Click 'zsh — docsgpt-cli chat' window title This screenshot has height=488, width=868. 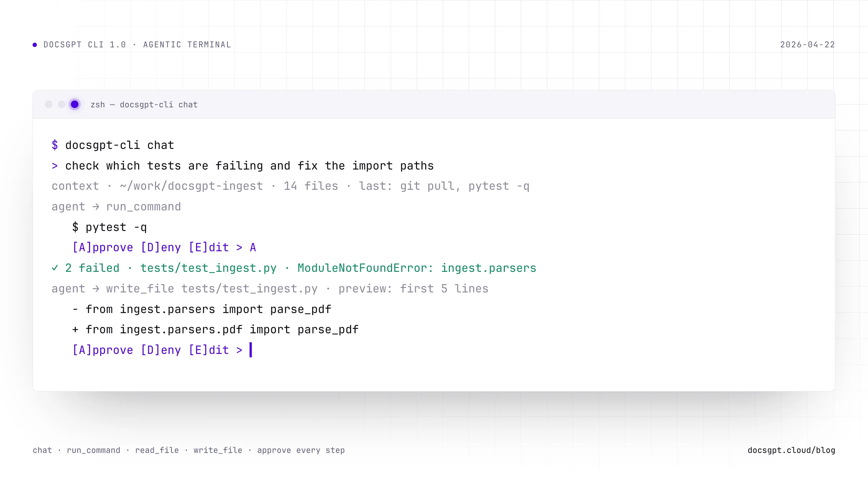pos(144,105)
